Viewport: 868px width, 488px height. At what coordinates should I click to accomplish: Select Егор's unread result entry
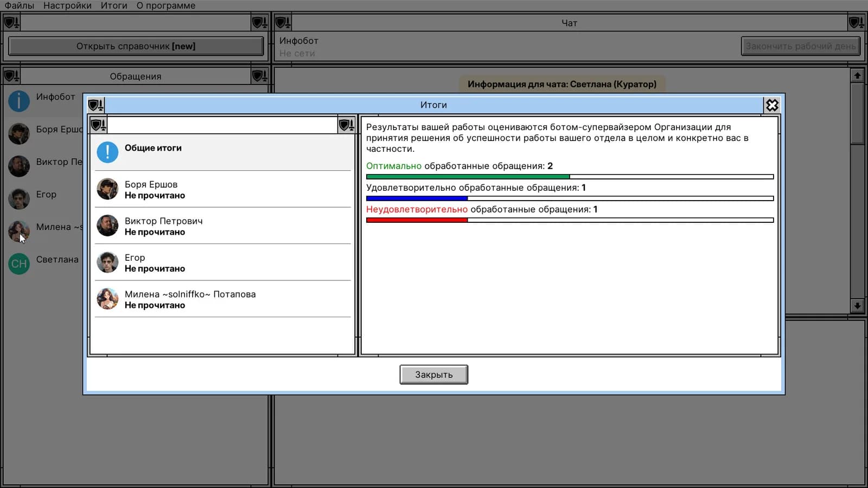pyautogui.click(x=222, y=262)
